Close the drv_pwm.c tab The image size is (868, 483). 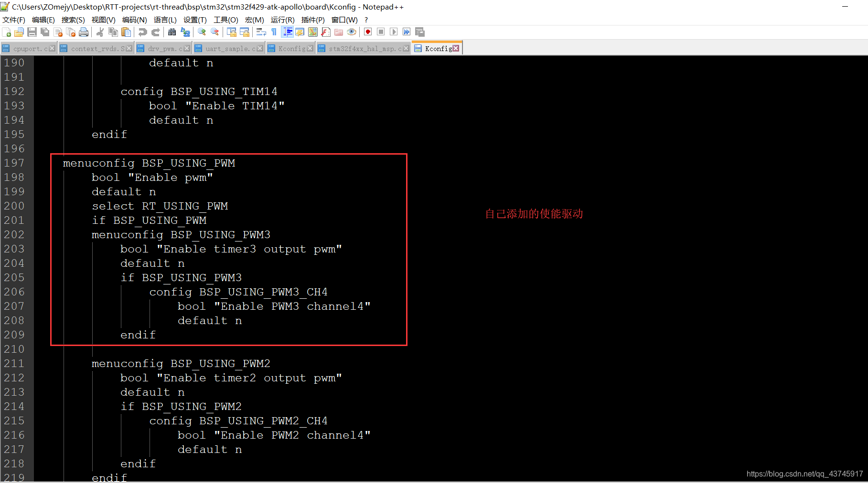tap(187, 48)
